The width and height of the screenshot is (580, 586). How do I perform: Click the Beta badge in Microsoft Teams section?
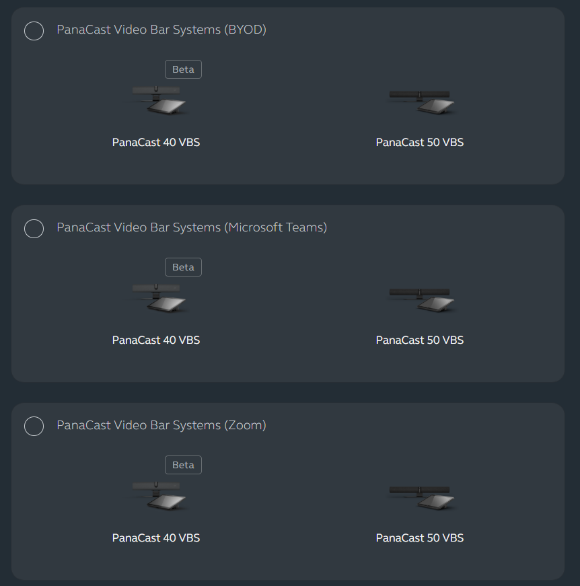183,267
